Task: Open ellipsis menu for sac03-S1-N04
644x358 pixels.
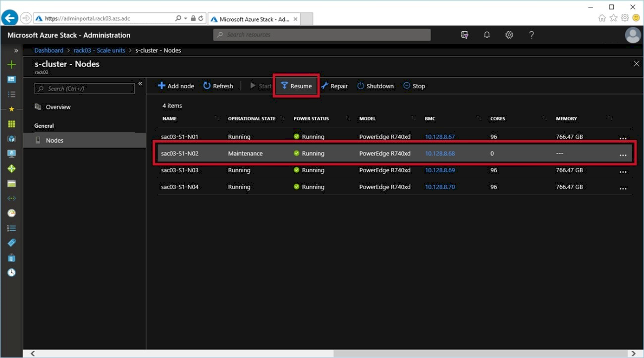Action: pos(623,189)
